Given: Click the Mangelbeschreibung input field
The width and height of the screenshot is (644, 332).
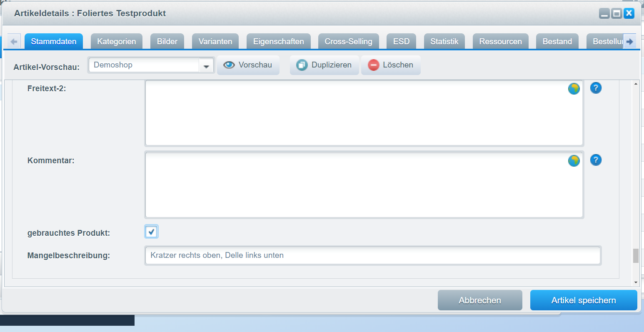Looking at the screenshot, I should tap(373, 255).
